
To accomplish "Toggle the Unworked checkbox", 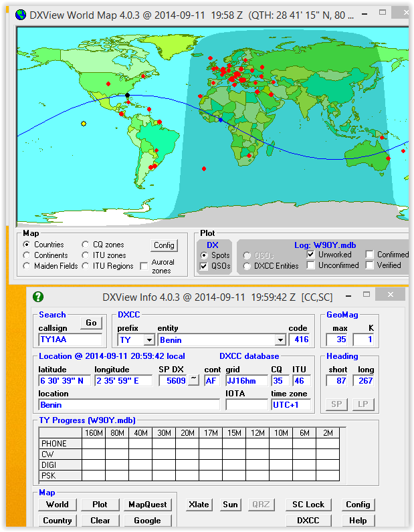I will 310,255.
